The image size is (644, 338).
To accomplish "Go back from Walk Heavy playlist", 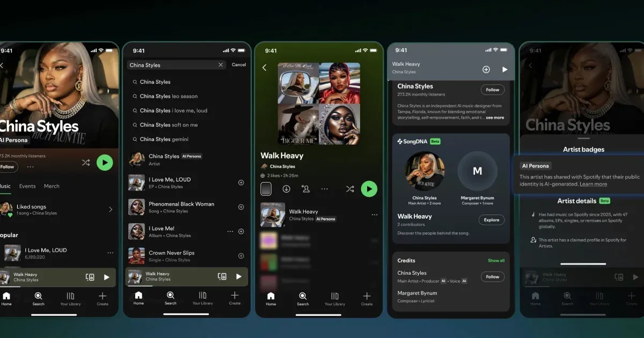I will pos(264,68).
